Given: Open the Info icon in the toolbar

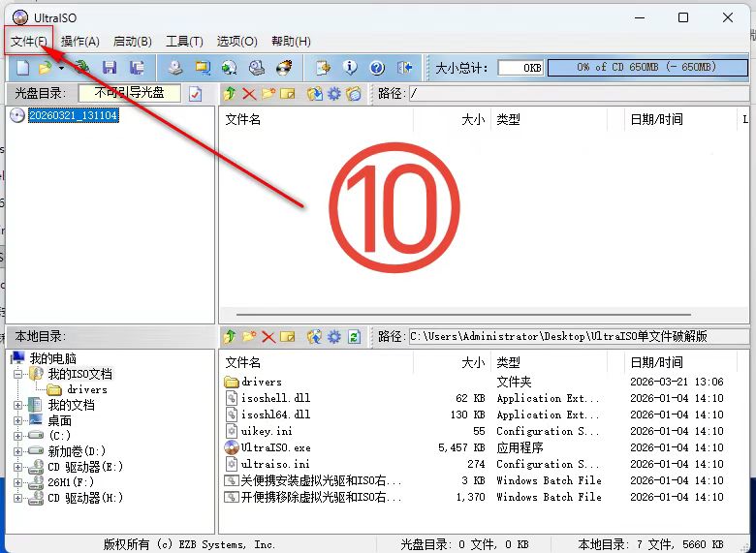Looking at the screenshot, I should tap(350, 68).
